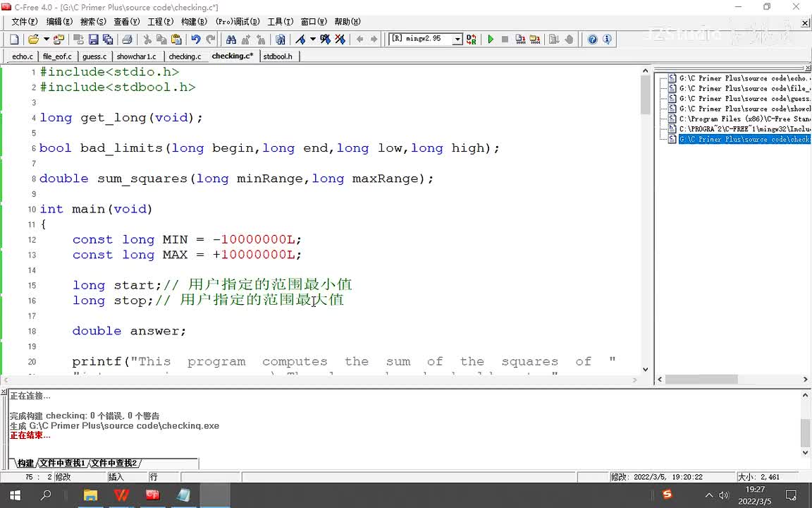Open the 编辑(E) menu
The width and height of the screenshot is (812, 508).
[59, 22]
